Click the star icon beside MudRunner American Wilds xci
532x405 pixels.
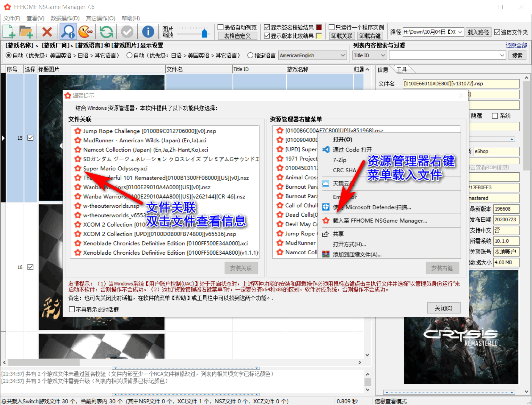(78, 140)
